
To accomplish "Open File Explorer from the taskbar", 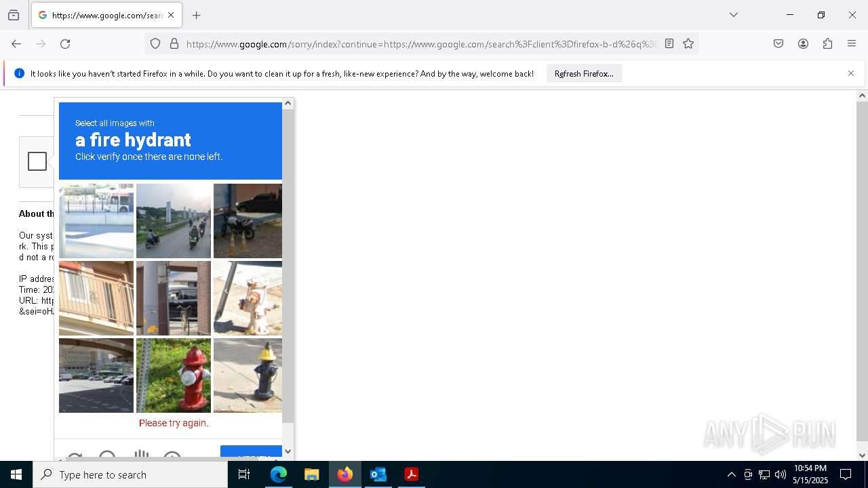I will point(311,474).
